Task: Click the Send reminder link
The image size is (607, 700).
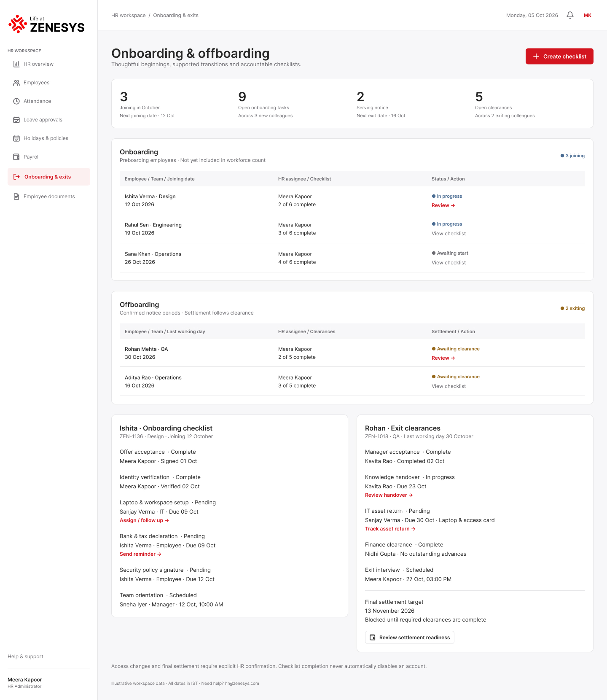Action: 140,554
